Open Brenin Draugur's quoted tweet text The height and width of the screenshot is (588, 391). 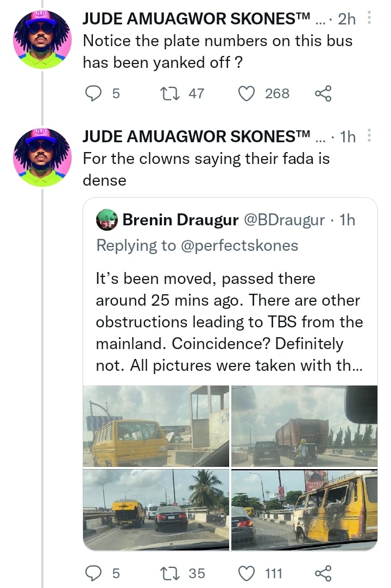tap(229, 322)
